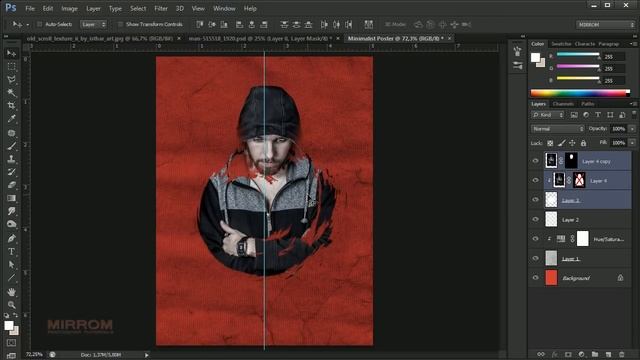Screen dimensions: 640x360
Task: Click the Auto-Align Layers button
Action: coord(369,24)
